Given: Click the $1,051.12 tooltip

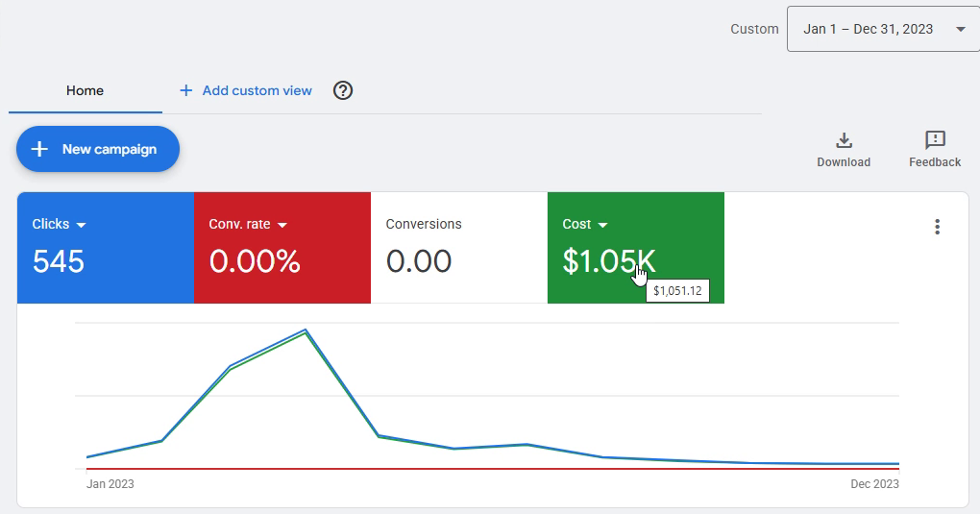Looking at the screenshot, I should tap(677, 291).
